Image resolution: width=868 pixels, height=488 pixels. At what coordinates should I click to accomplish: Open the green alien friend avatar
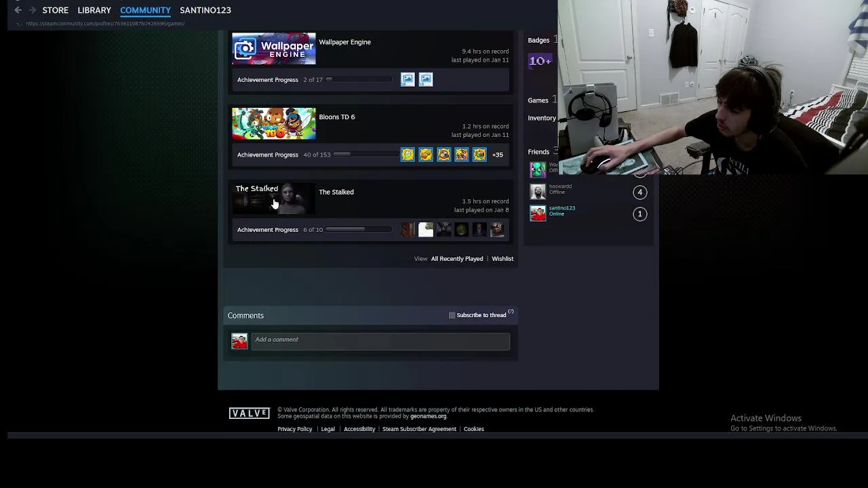538,169
